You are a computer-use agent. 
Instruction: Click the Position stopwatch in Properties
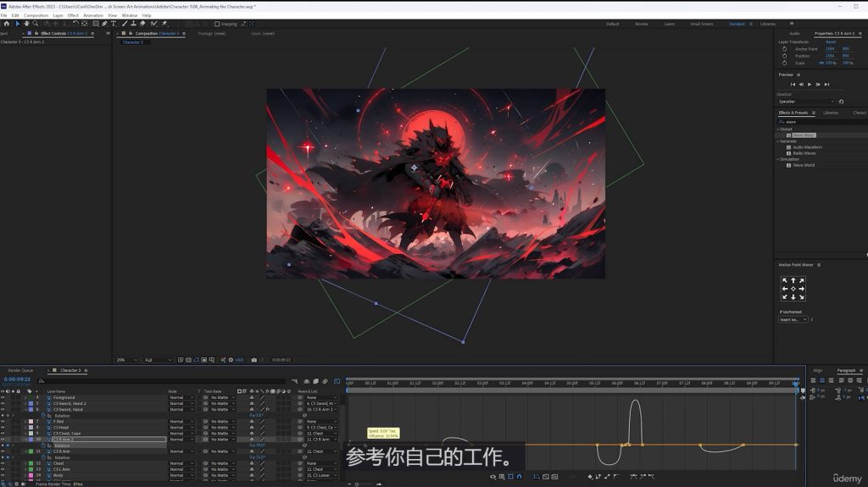tap(784, 56)
